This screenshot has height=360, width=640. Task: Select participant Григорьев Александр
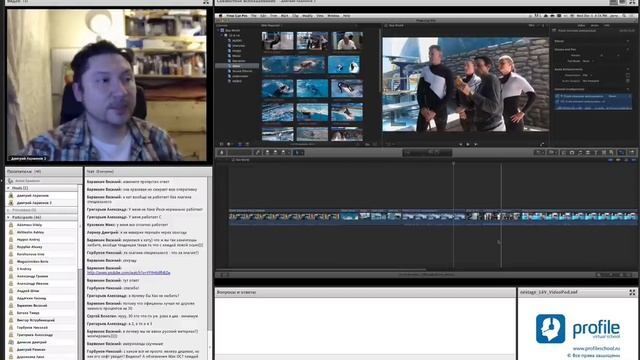(x=35, y=335)
